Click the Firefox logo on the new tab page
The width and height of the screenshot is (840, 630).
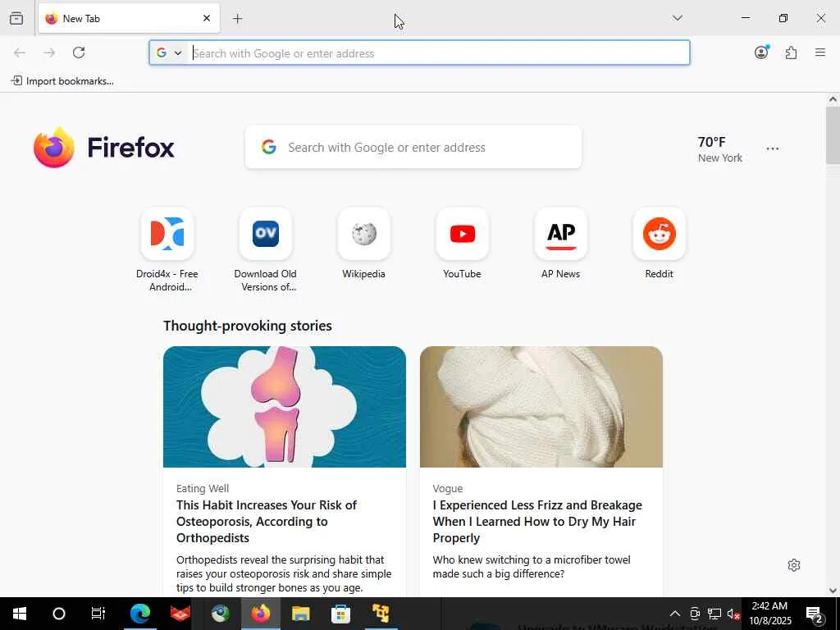click(x=103, y=148)
